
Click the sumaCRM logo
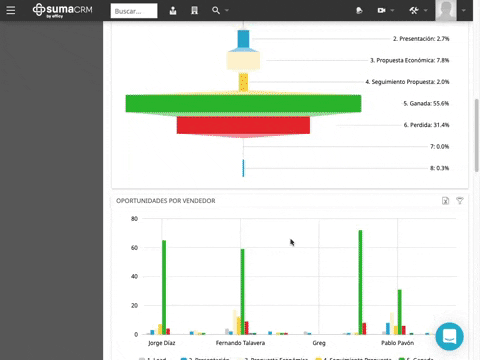click(x=62, y=10)
